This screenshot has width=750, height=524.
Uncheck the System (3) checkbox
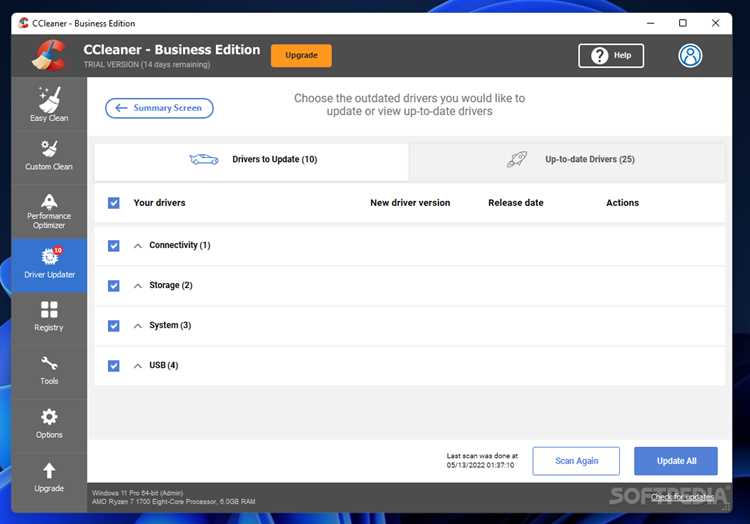pos(114,326)
